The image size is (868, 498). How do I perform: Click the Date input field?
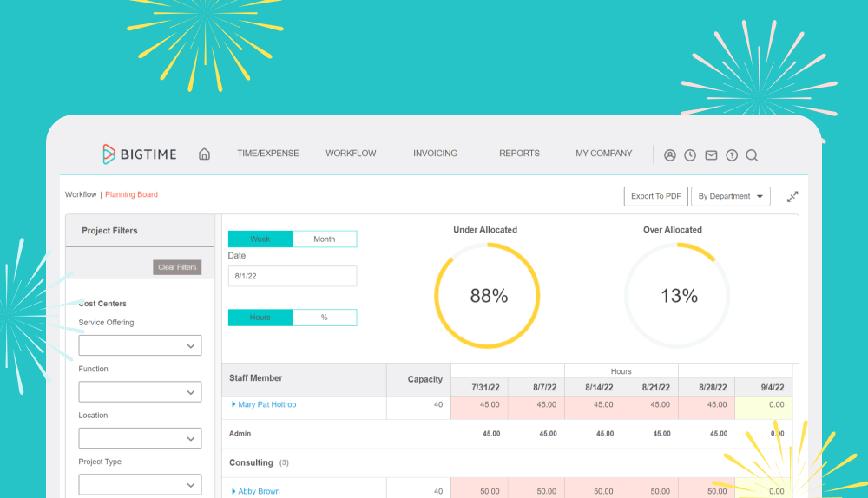pos(293,276)
